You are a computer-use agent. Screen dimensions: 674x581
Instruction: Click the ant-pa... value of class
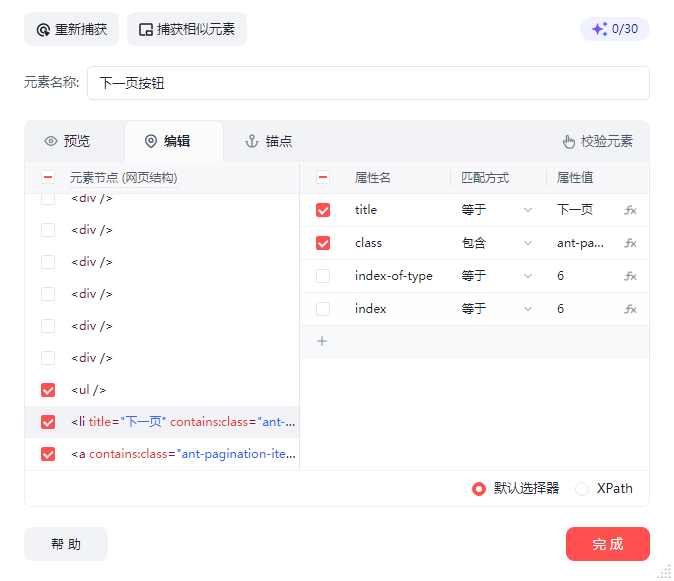click(x=580, y=243)
